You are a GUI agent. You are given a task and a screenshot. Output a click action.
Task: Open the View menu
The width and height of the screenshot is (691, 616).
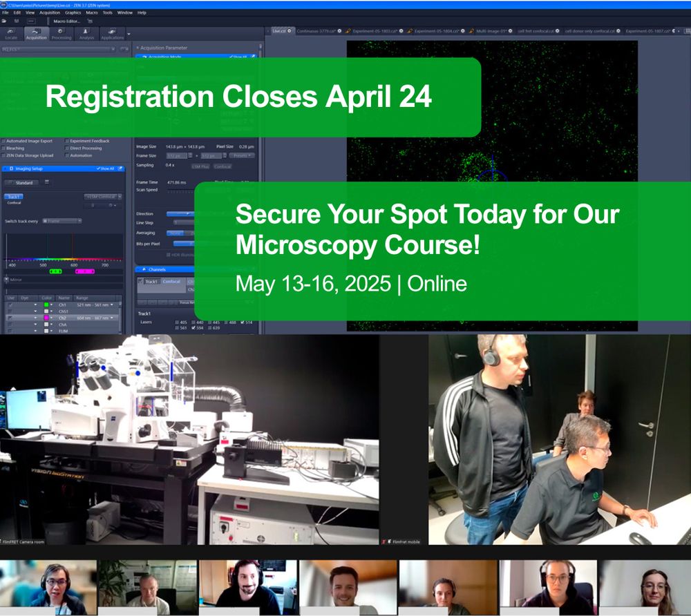pos(30,12)
